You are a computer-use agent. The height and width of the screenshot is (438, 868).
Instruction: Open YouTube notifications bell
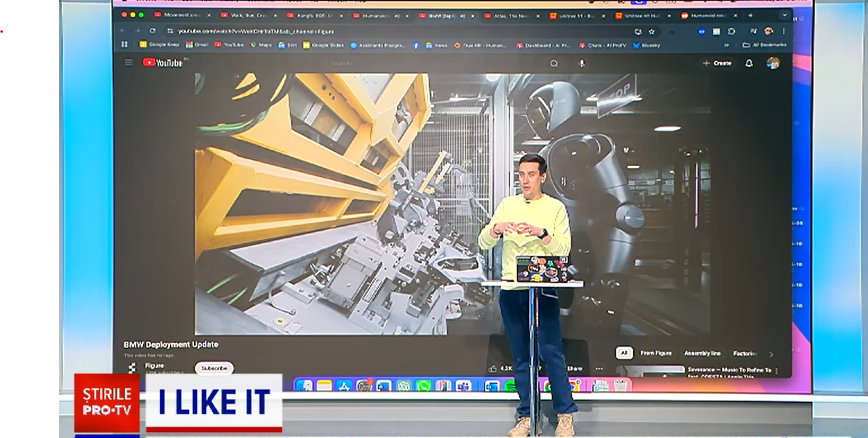point(749,63)
